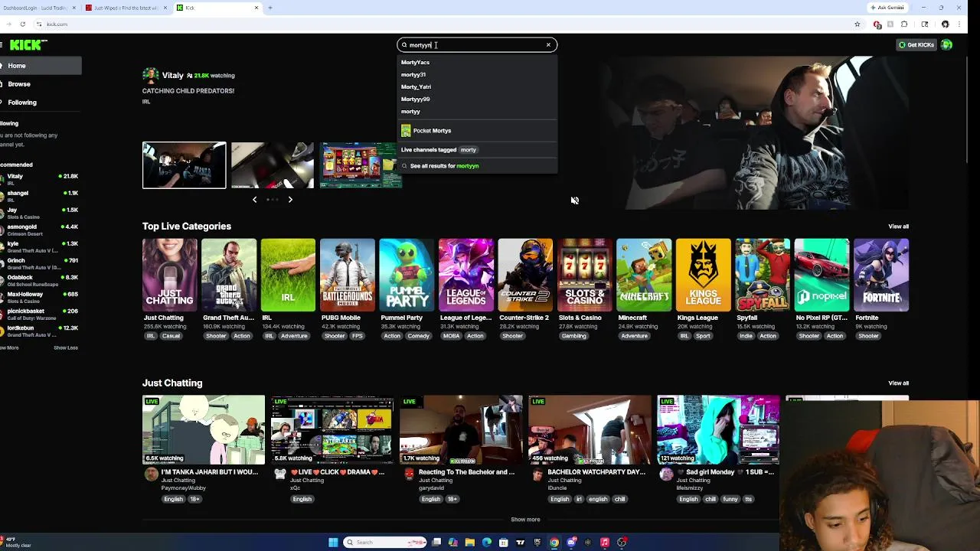This screenshot has width=980, height=551.
Task: Open the Windows Start menu
Action: [x=333, y=543]
